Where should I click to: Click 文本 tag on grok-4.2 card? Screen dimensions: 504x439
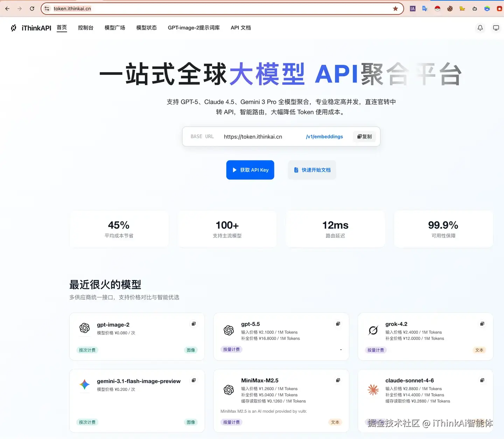coord(479,350)
